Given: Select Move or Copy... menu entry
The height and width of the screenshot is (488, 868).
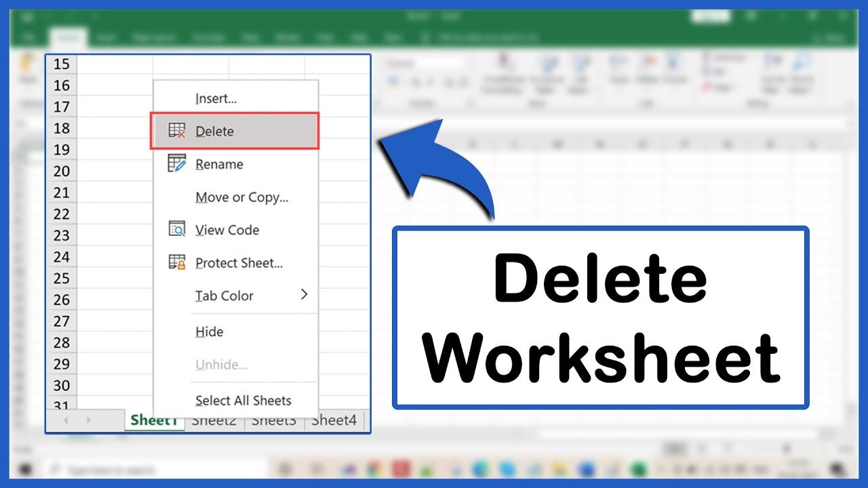Looking at the screenshot, I should [x=241, y=197].
